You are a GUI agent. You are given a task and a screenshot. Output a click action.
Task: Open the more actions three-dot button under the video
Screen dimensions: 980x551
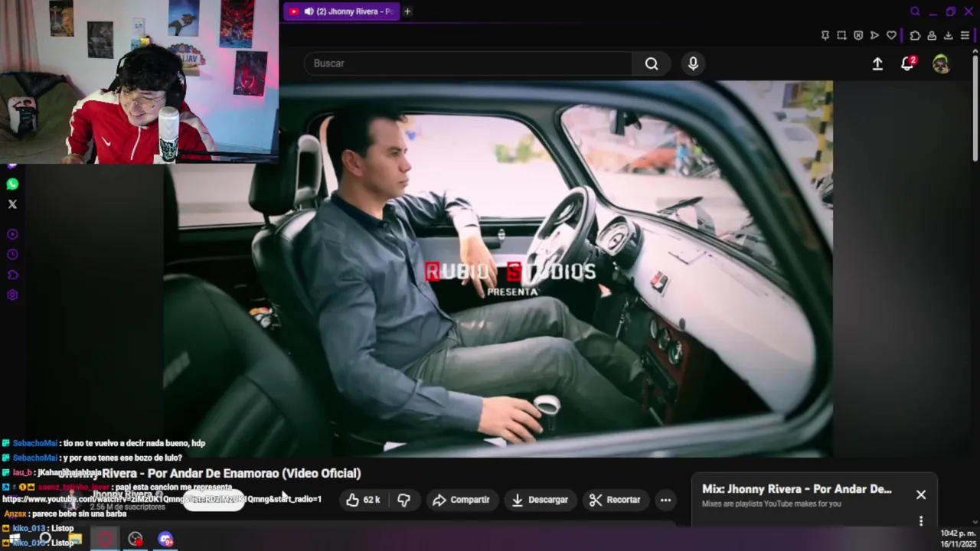coord(665,500)
